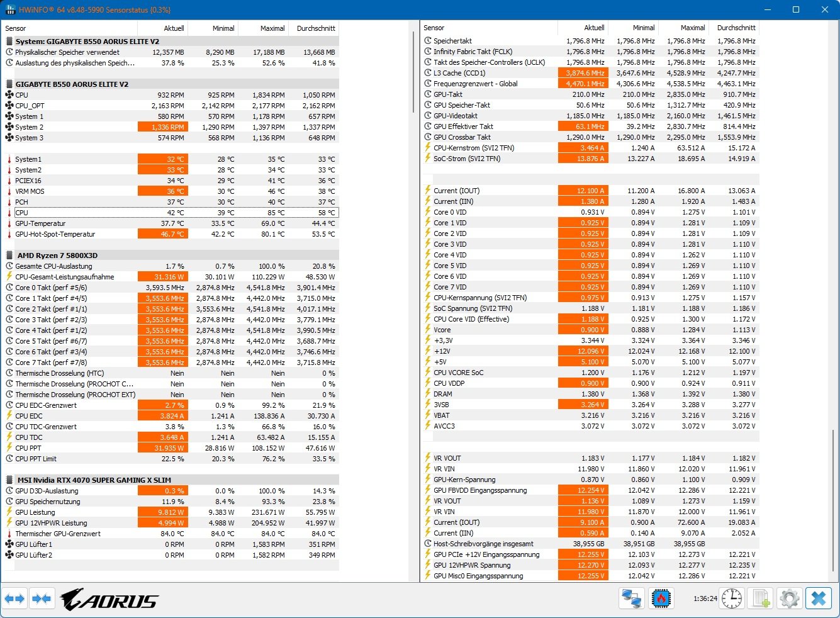The width and height of the screenshot is (840, 618).
Task: Click the fan icon beside System 2
Action: click(x=9, y=127)
